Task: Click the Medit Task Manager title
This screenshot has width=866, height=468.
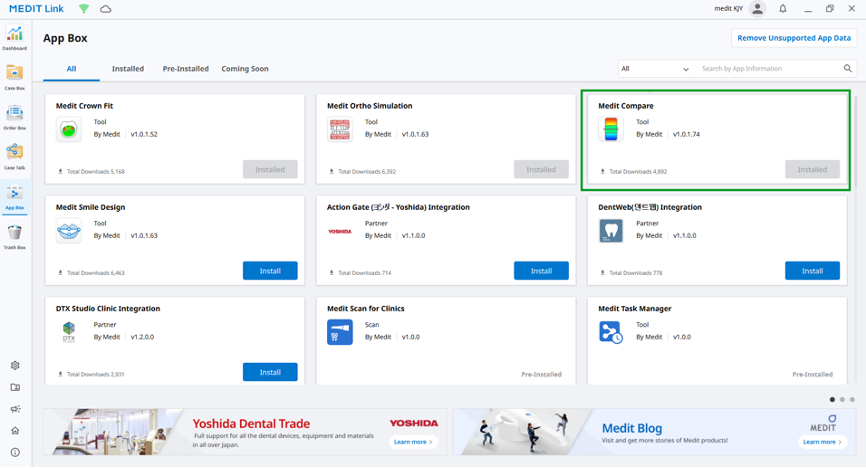Action: [635, 309]
